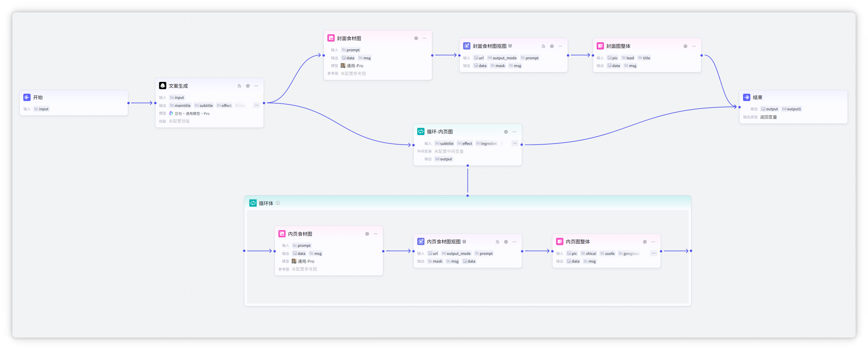Viewport: 868px width, 350px height.
Task: Toggle error-ignore icon on 内页食材图抠图 node
Action: 497,242
